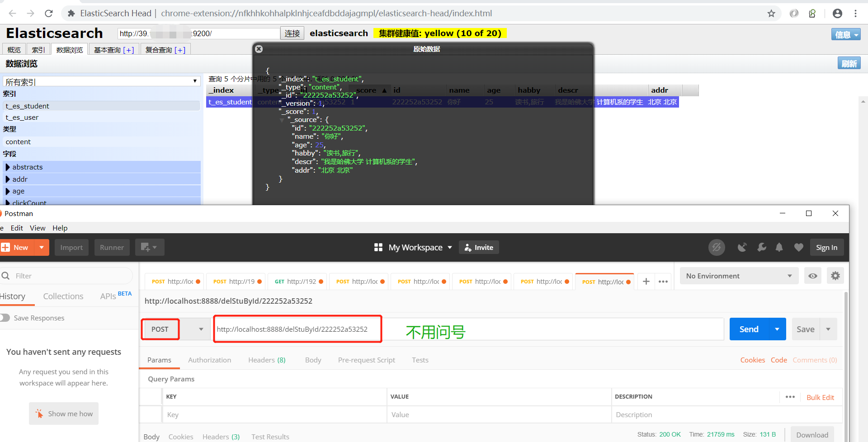Click the Show me how button
Image resolution: width=868 pixels, height=442 pixels.
pyautogui.click(x=64, y=414)
